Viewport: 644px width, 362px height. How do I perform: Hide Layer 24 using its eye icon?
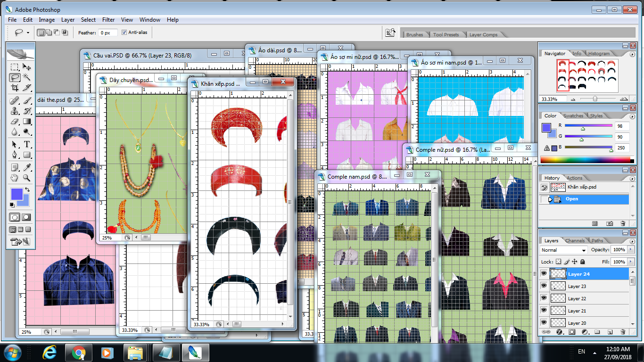click(x=544, y=274)
